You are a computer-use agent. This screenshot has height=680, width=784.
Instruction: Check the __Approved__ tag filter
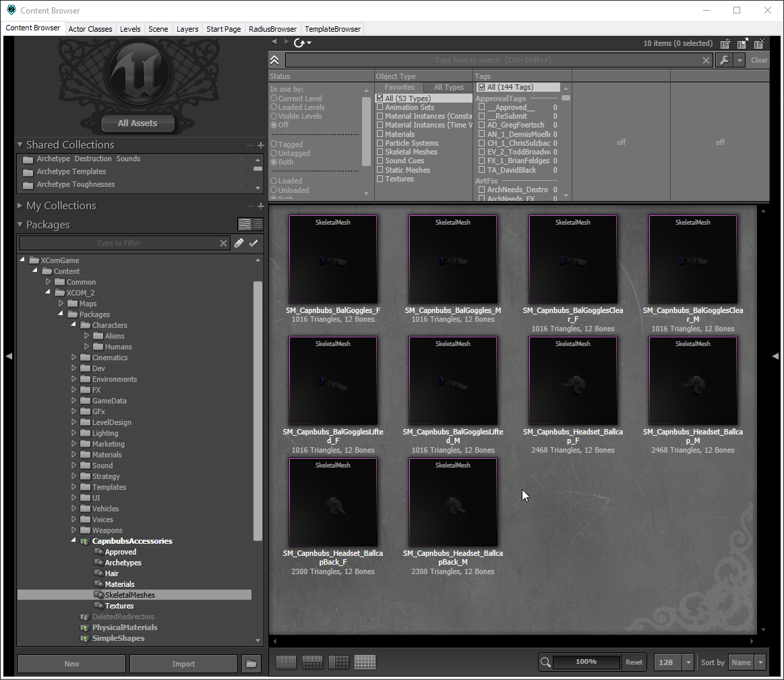click(481, 107)
